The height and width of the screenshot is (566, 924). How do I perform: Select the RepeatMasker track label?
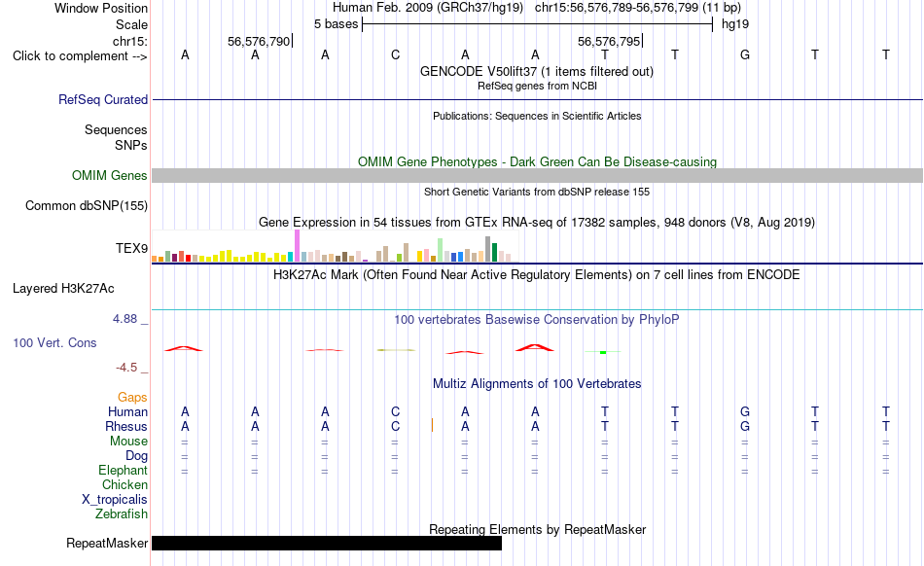coord(107,543)
